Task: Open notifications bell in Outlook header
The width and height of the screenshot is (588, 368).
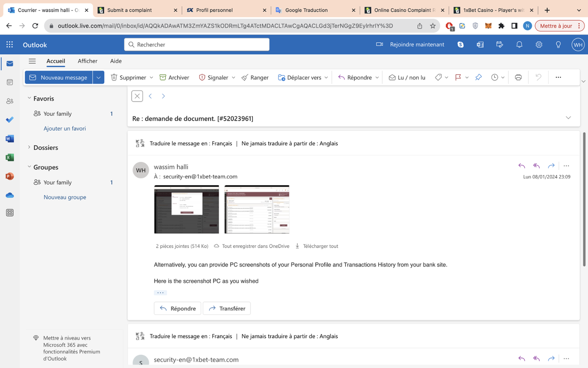Action: coord(519,45)
